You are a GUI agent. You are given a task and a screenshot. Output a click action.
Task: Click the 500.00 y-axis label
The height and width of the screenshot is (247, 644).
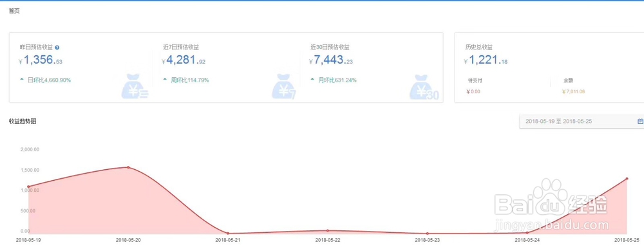coord(28,211)
